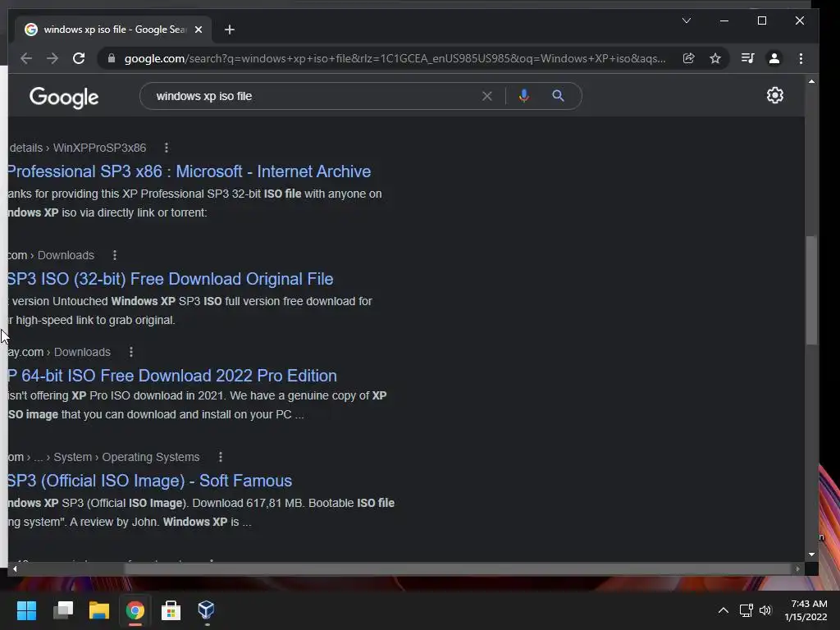Screen dimensions: 840x630
Task: Click the address bar URL
Action: 395,58
